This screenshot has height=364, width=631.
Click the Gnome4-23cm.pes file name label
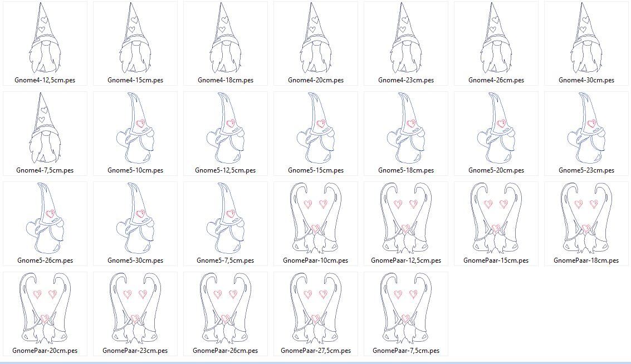406,80
